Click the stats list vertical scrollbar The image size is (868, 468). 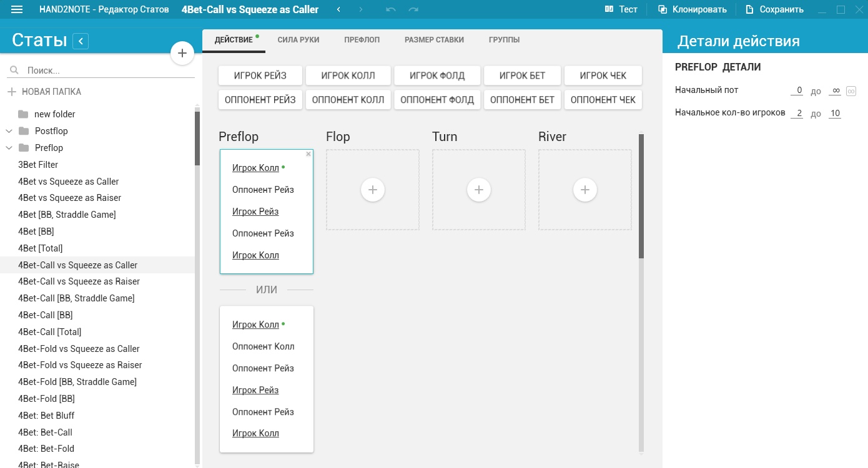pyautogui.click(x=197, y=137)
